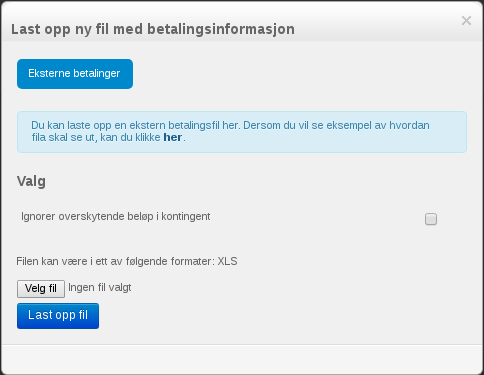Click the dialog title 'Last opp ny fil med betalingsinformasjon'

tap(153, 29)
